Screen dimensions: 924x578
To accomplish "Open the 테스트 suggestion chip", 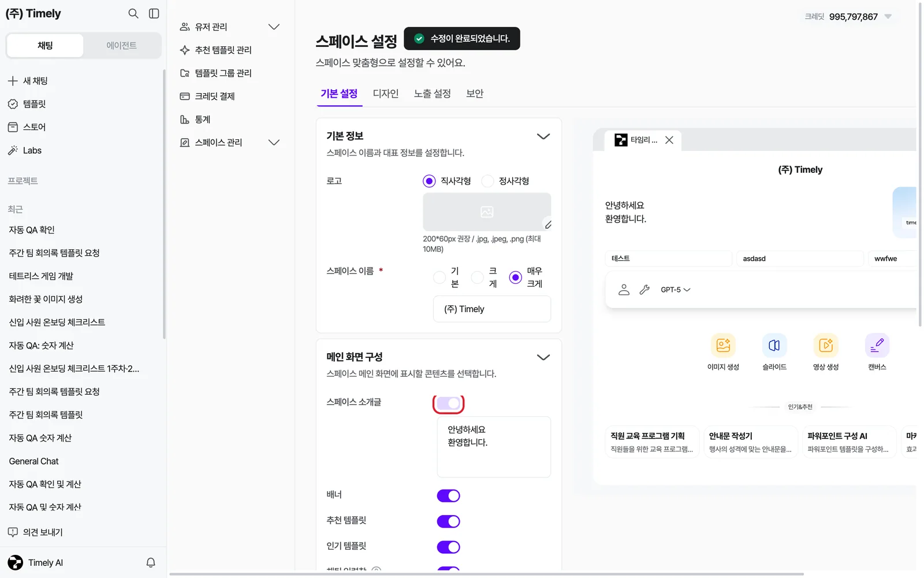I will click(x=669, y=258).
